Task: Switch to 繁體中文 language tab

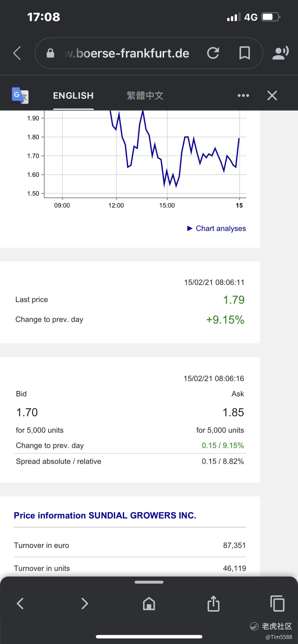Action: click(x=145, y=96)
